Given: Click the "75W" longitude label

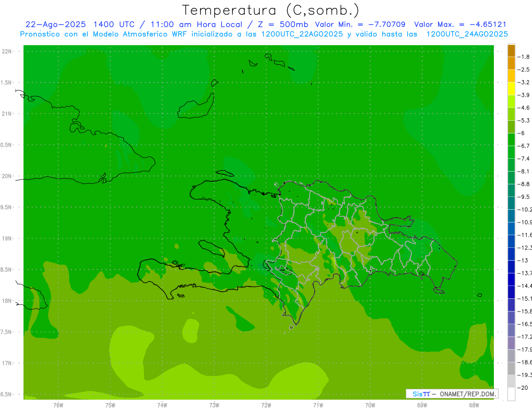Looking at the screenshot, I should point(110,405).
